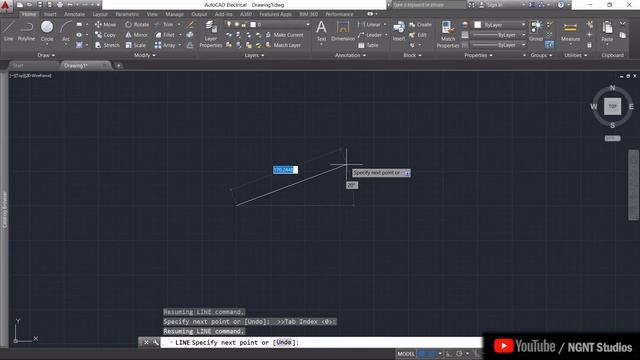The width and height of the screenshot is (640, 360).
Task: Open the Annotate ribbon tab
Action: tap(74, 14)
